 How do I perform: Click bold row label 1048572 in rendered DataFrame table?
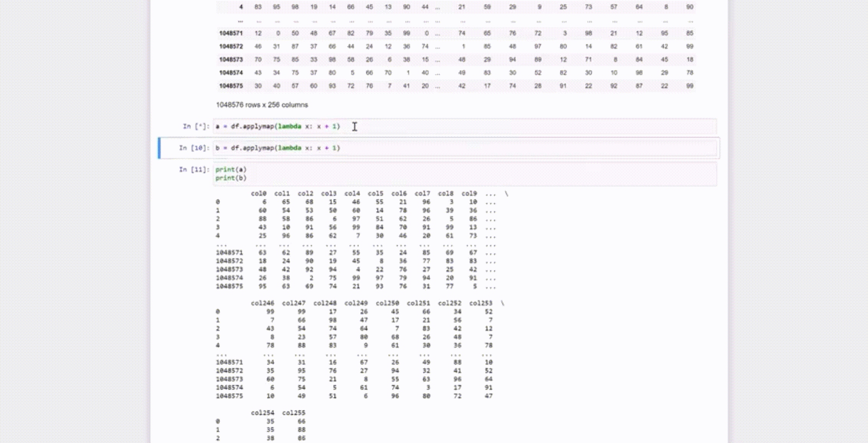point(231,46)
